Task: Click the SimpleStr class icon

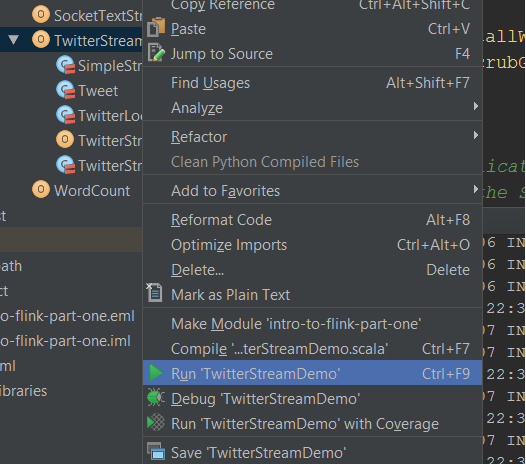Action: pos(65,64)
